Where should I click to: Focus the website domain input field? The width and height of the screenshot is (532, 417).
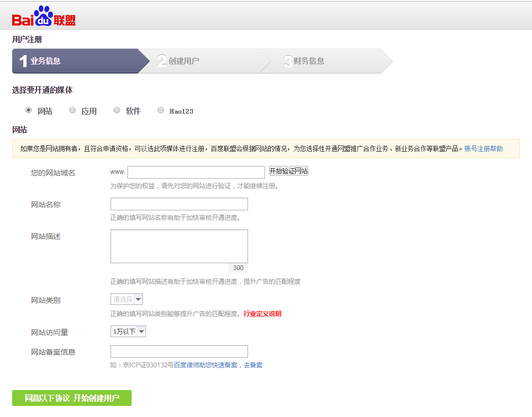tap(196, 172)
